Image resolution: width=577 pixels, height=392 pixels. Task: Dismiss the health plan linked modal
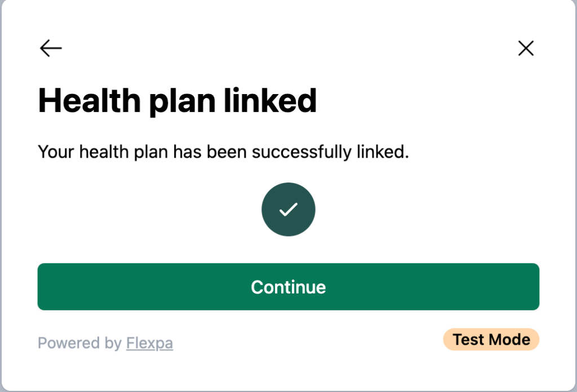[x=525, y=48]
